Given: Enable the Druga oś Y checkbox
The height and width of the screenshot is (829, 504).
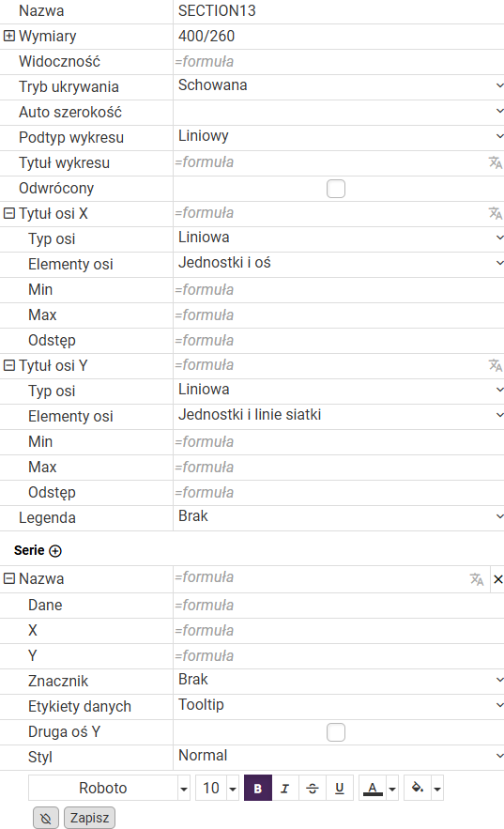Looking at the screenshot, I should [x=336, y=732].
